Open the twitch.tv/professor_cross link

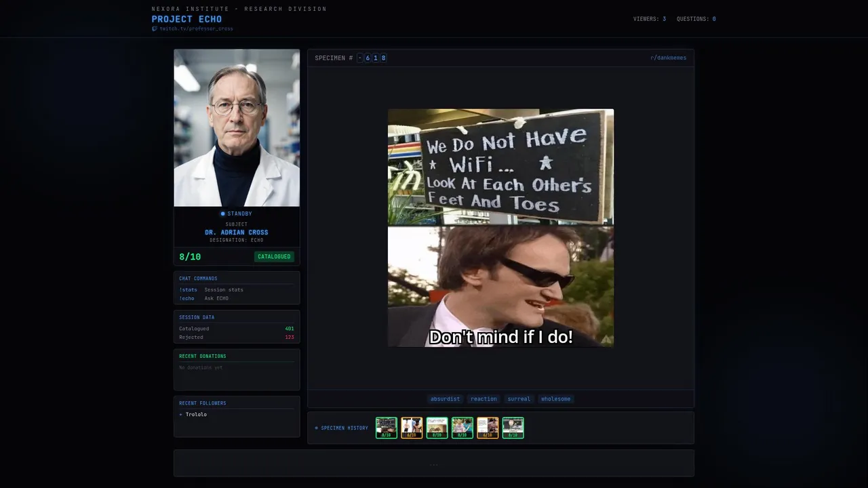[196, 29]
